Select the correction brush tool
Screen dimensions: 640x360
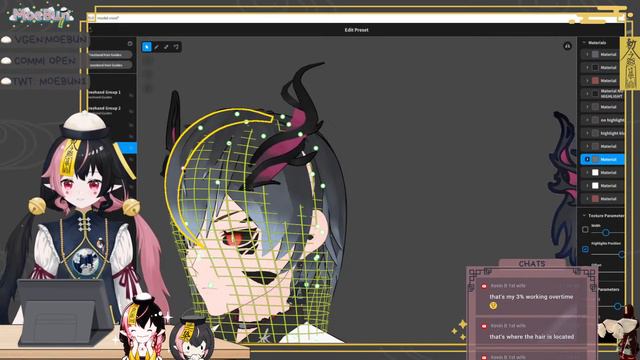click(x=176, y=47)
